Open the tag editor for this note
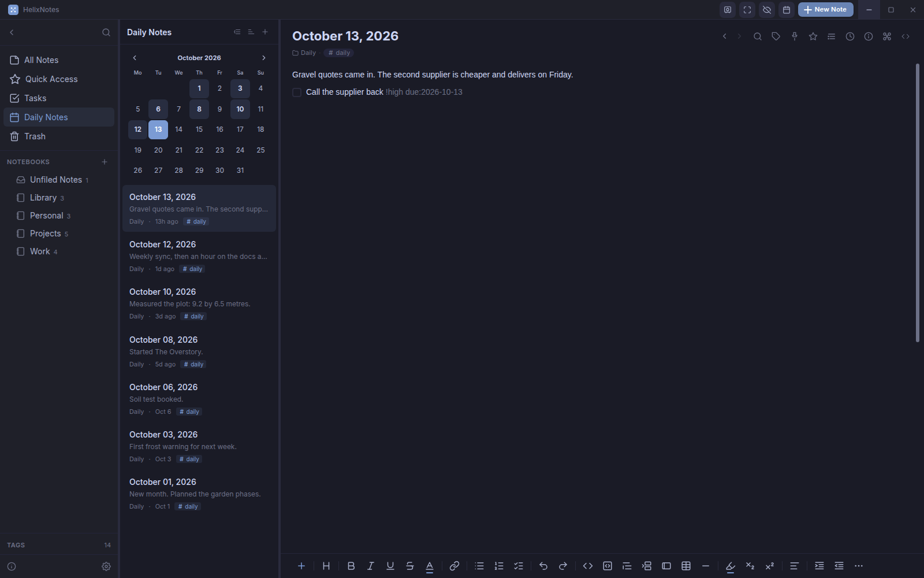 (776, 36)
